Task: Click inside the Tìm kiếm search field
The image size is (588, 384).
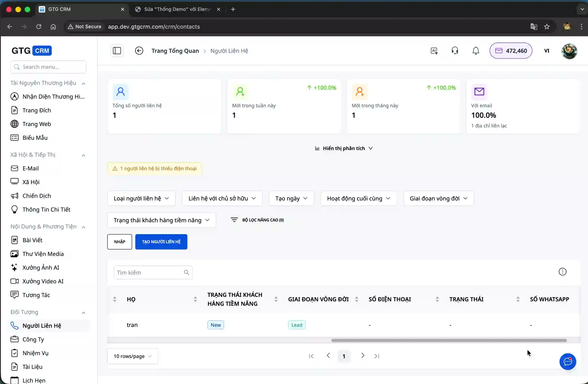Action: 148,272
